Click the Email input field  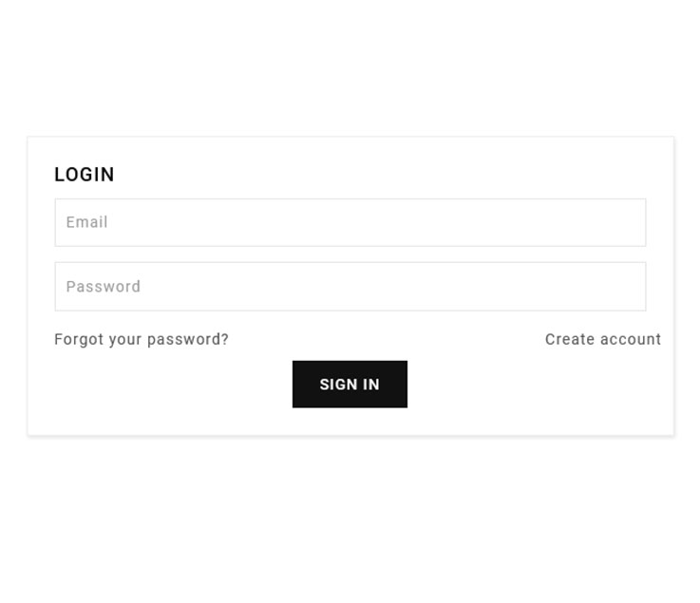click(x=350, y=222)
